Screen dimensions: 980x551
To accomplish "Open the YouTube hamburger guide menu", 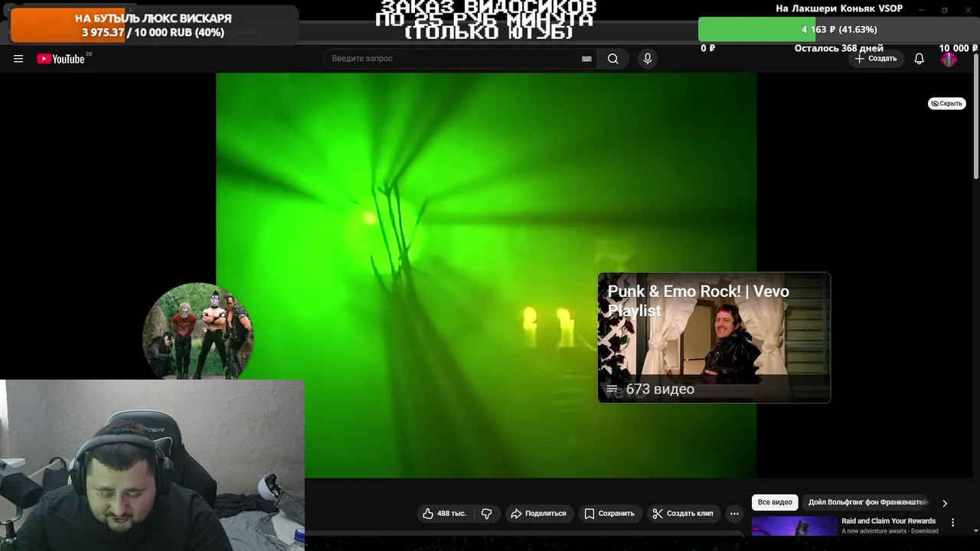I will 18,59.
